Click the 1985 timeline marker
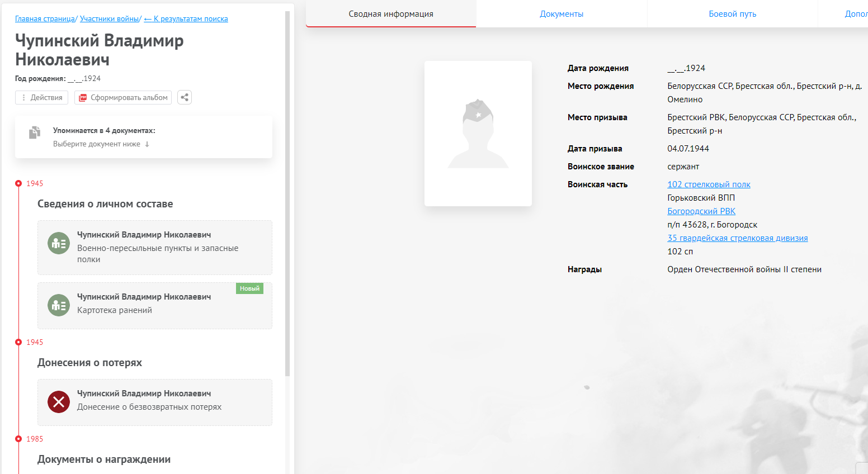This screenshot has height=474, width=868. (18, 439)
